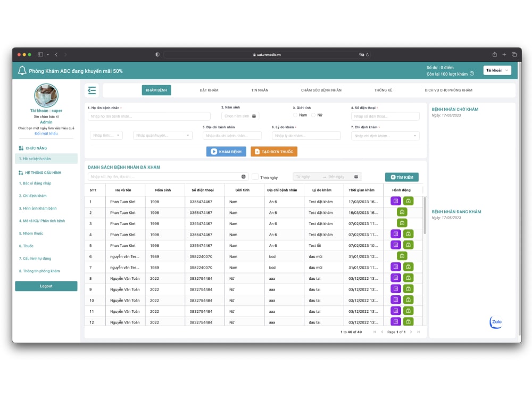The width and height of the screenshot is (532, 399).
Task: Open Chỉ định khám sidebar item
Action: (x=32, y=196)
